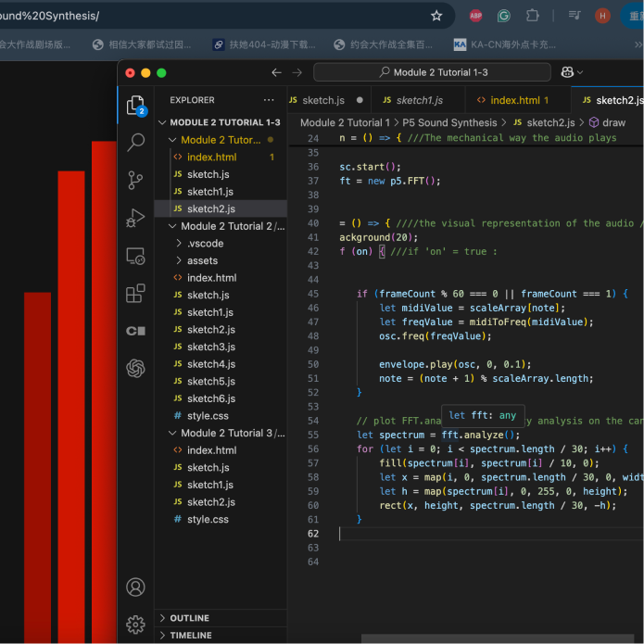Click P5 Sound Synthesis breadcrumb
Viewport: 644px width, 644px height.
449,122
